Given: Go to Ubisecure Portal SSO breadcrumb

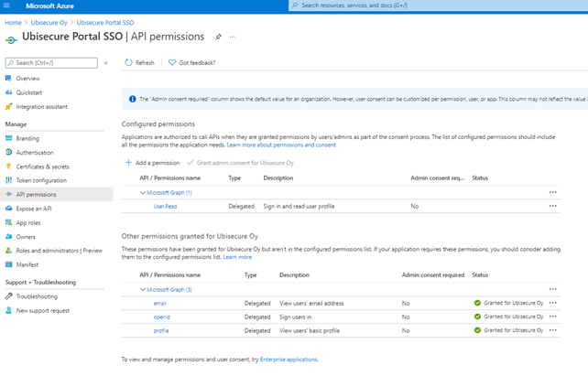Looking at the screenshot, I should [x=105, y=23].
